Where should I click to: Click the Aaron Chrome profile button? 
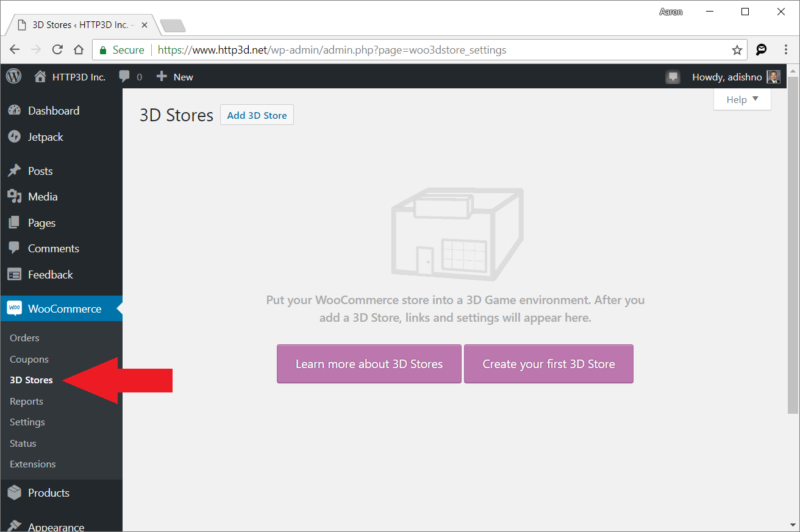(x=671, y=12)
